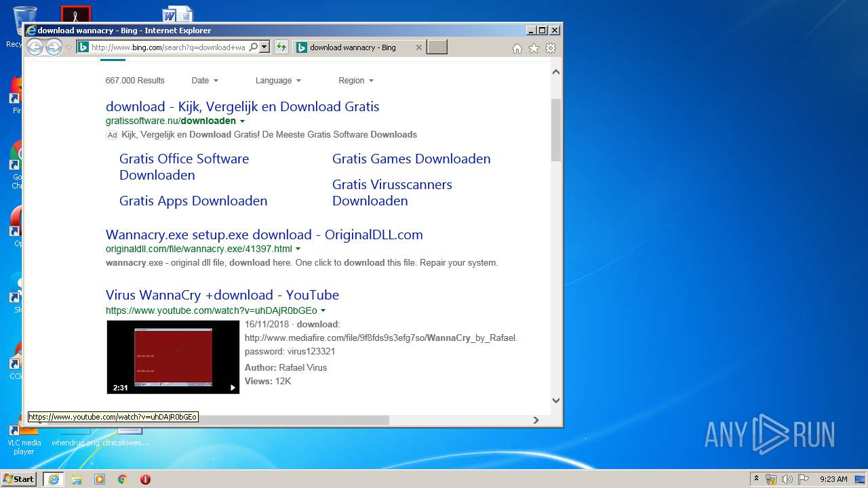The image size is (868, 488).
Task: Click the Action Center flag tray icon
Action: [804, 479]
